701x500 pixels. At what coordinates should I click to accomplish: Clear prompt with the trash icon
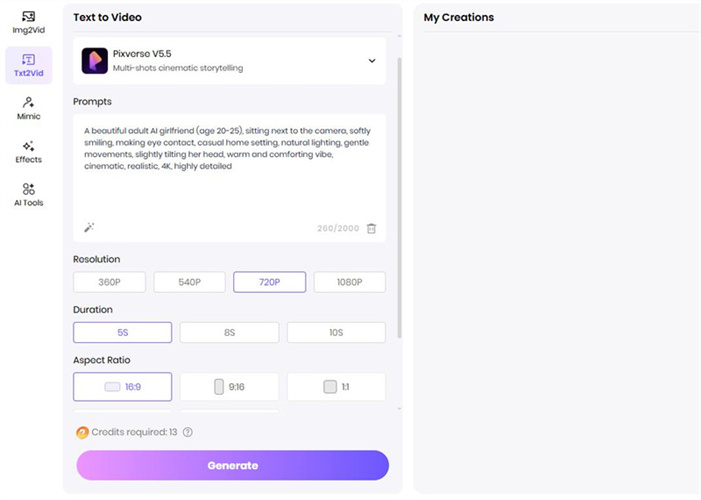pos(371,228)
